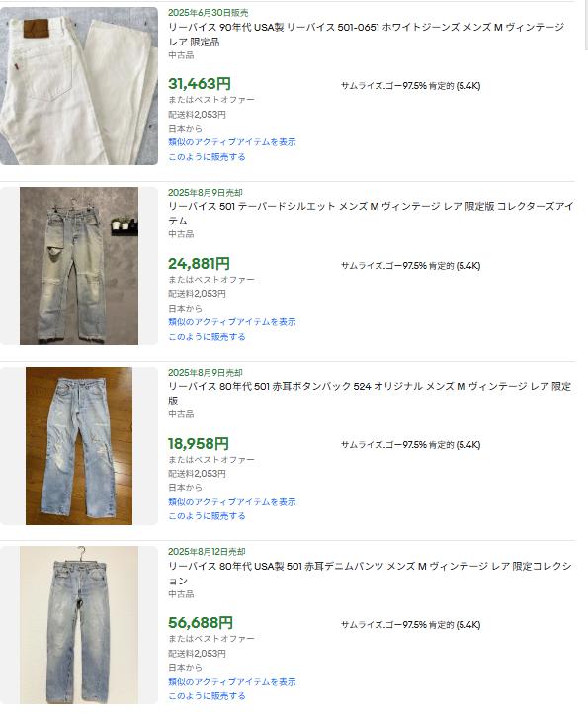Open seller info beside the 31,463円 listing
The image size is (588, 718).
click(x=410, y=86)
